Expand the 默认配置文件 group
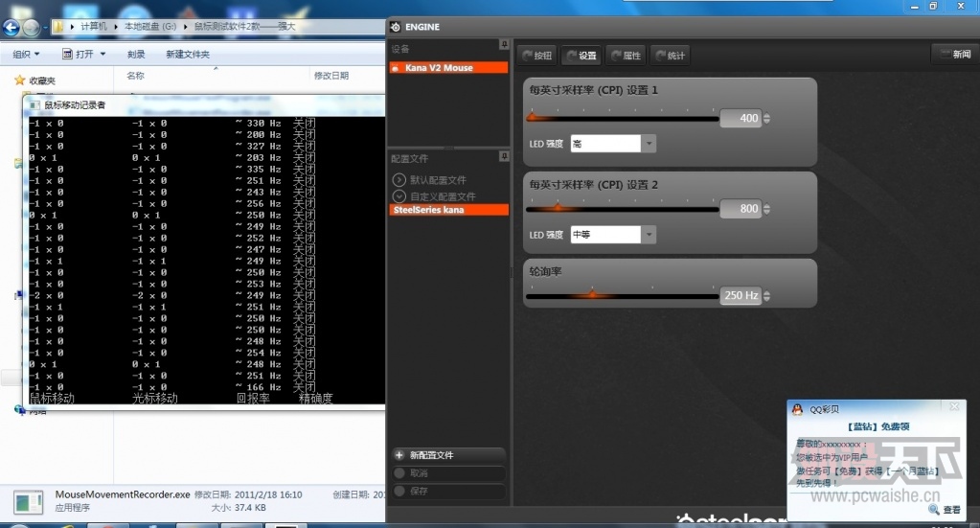This screenshot has height=528, width=980. tap(399, 180)
